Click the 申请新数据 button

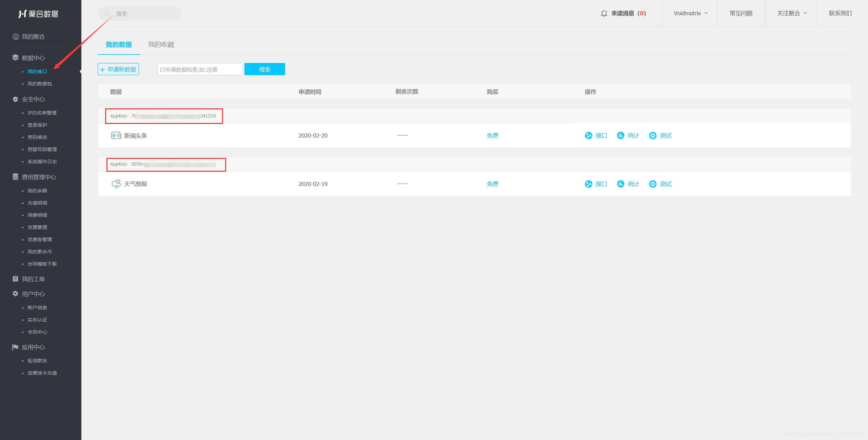coord(118,69)
